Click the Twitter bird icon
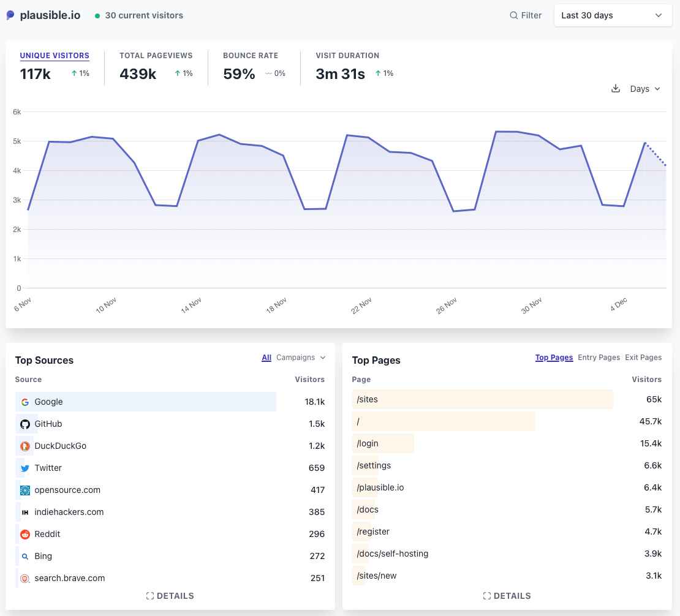Image resolution: width=680 pixels, height=616 pixels. click(25, 468)
